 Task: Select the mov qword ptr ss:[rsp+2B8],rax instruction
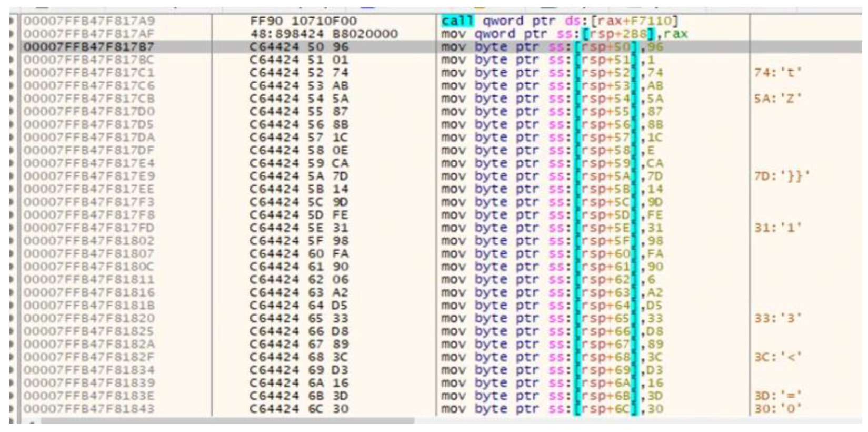pos(564,34)
